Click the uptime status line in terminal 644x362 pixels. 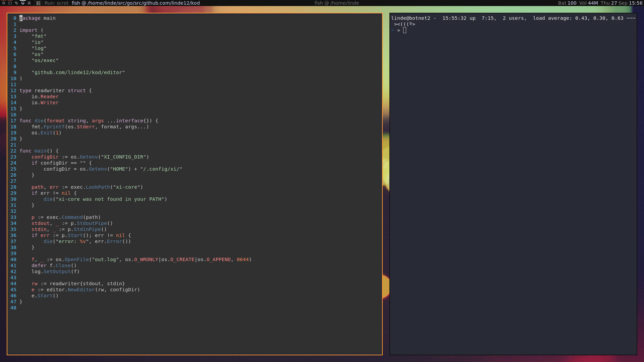513,18
